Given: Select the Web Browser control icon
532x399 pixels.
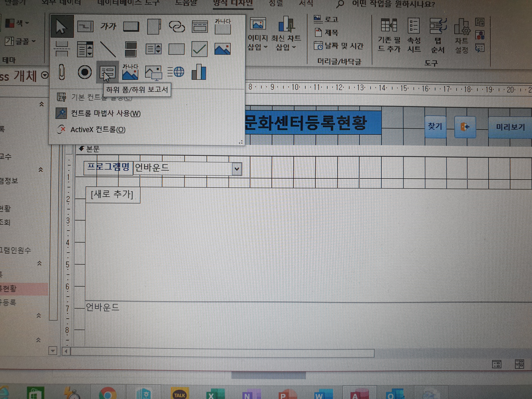Looking at the screenshot, I should (x=176, y=72).
